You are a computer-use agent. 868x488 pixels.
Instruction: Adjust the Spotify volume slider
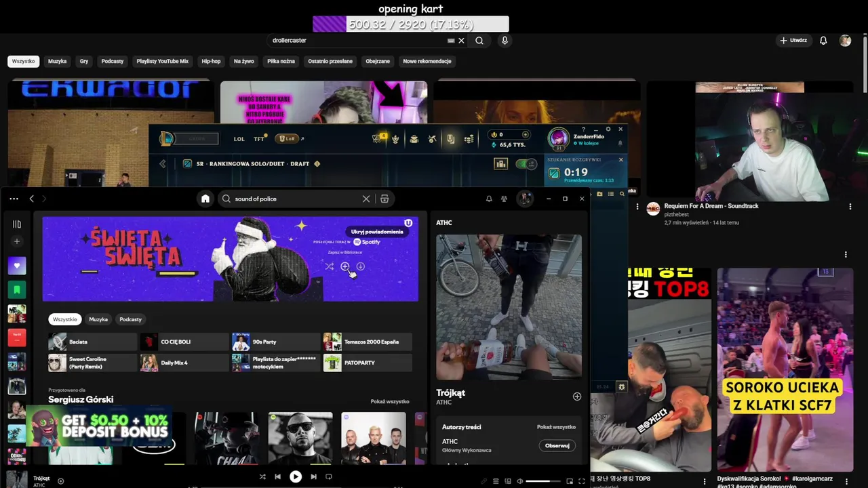click(x=543, y=481)
